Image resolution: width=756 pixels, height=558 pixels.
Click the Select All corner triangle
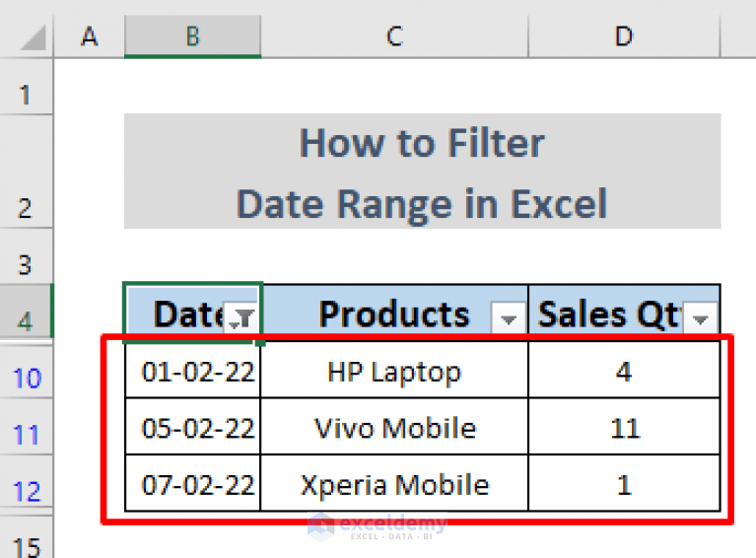point(33,37)
